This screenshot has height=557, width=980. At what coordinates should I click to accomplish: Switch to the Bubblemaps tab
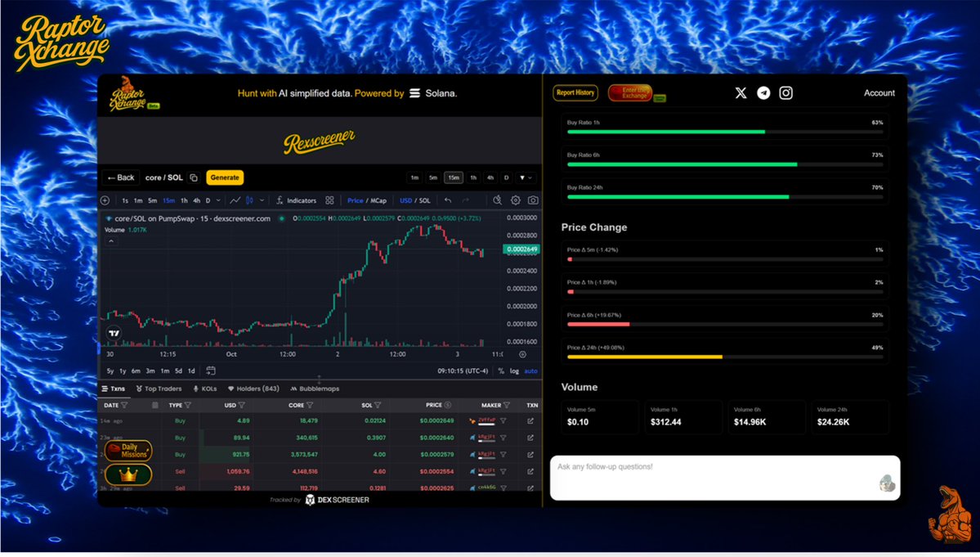[x=315, y=389]
